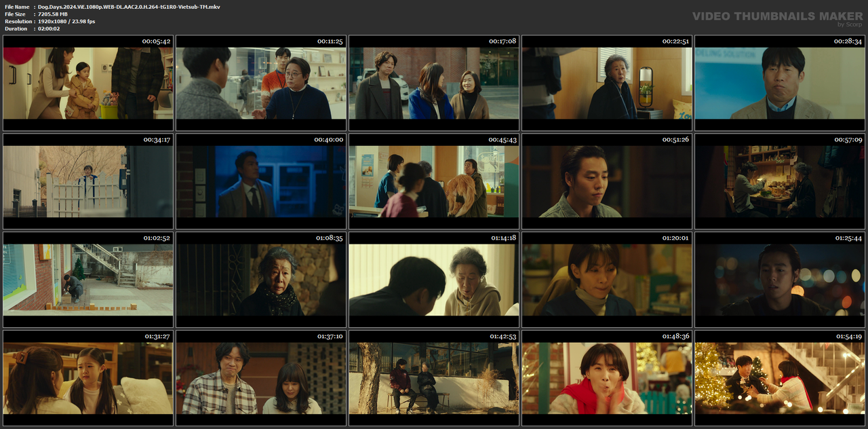Select the 01:37:10 thumbnail

coord(261,378)
